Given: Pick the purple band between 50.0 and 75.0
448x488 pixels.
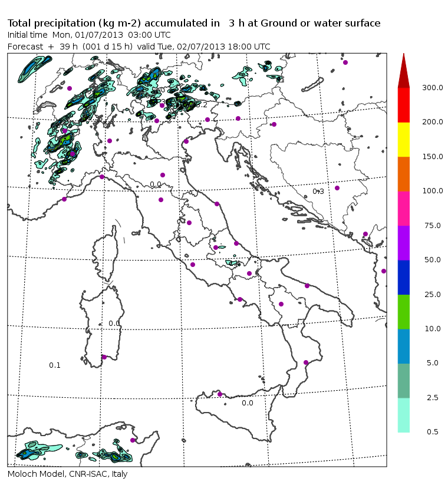Looking at the screenshot, I should tap(403, 243).
